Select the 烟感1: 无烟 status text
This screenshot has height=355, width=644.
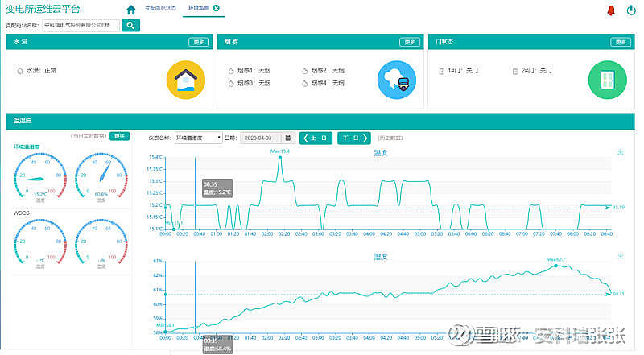pyautogui.click(x=254, y=71)
